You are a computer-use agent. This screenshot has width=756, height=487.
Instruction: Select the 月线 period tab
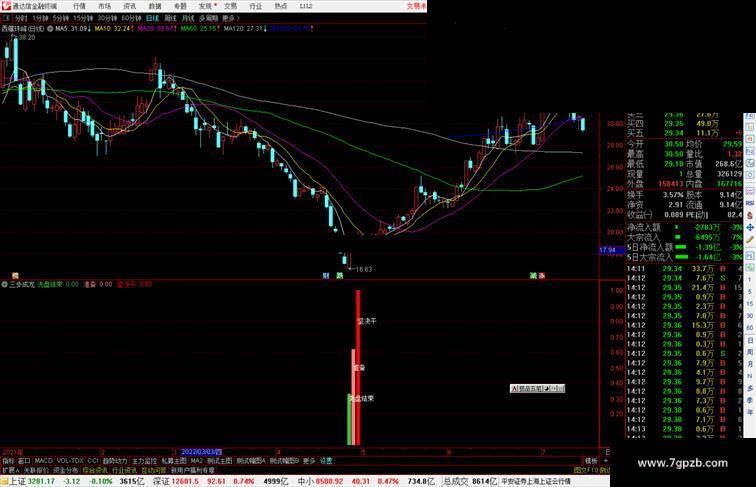click(x=188, y=18)
